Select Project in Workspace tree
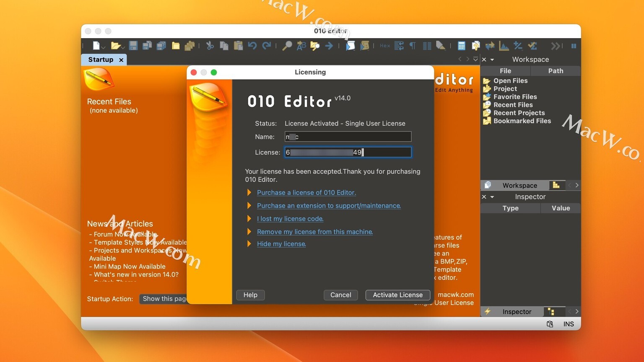 coord(505,88)
